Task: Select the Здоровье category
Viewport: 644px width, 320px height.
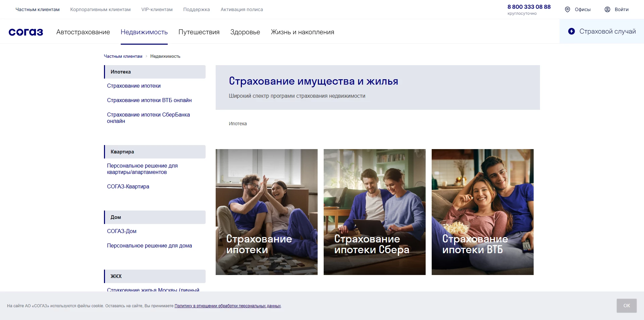Action: [245, 32]
